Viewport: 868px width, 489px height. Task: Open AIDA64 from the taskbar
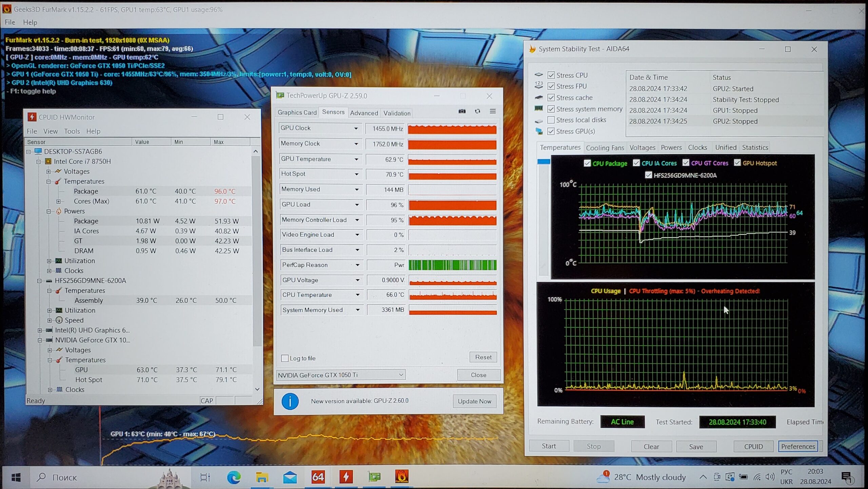tap(318, 477)
